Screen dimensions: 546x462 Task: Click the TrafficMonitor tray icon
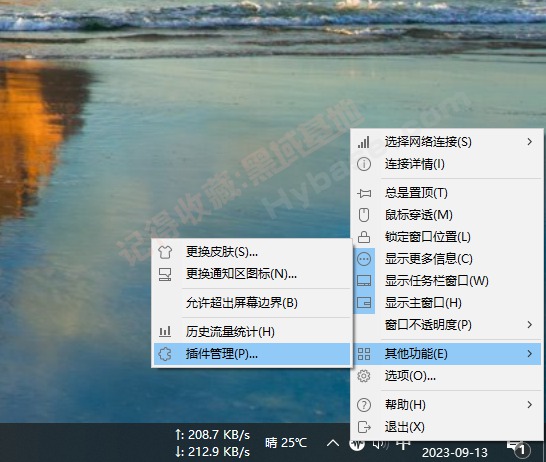[357, 444]
